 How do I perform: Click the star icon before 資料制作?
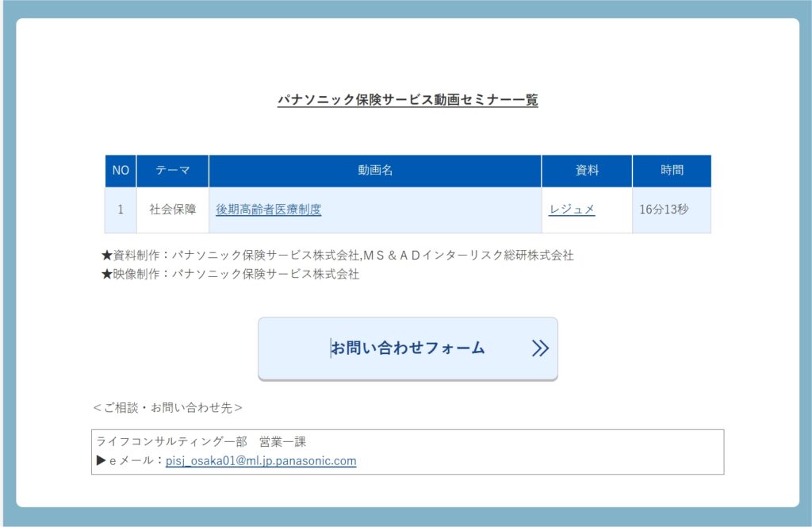pyautogui.click(x=107, y=256)
